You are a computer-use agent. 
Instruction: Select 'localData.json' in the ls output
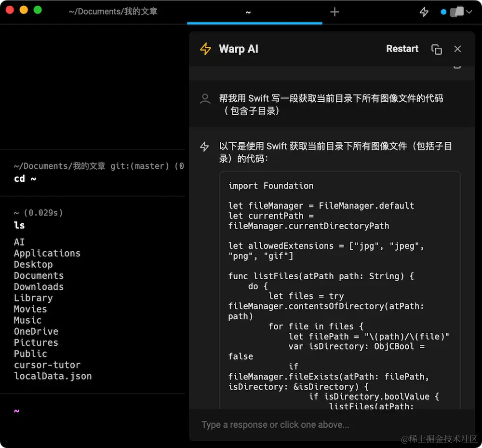click(x=53, y=376)
